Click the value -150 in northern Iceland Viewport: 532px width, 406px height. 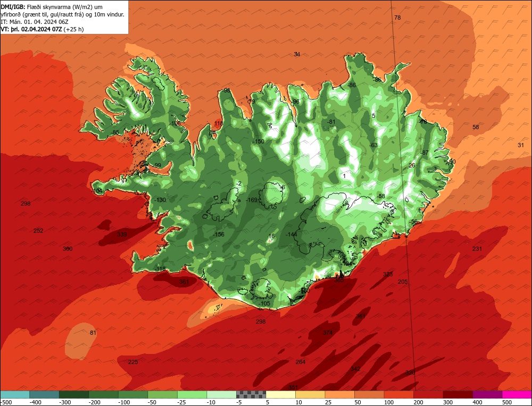(259, 142)
